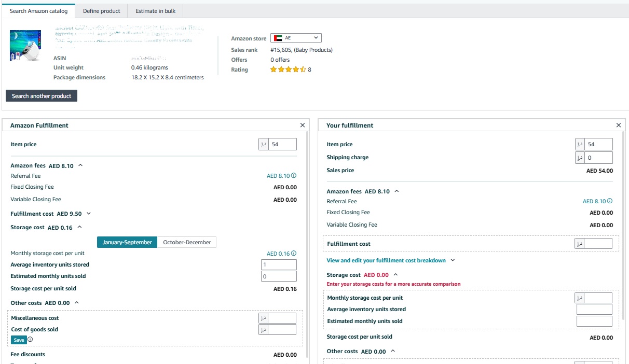Collapse Amazon fees in Amazon Fulfillment panel
The height and width of the screenshot is (364, 629).
80,166
